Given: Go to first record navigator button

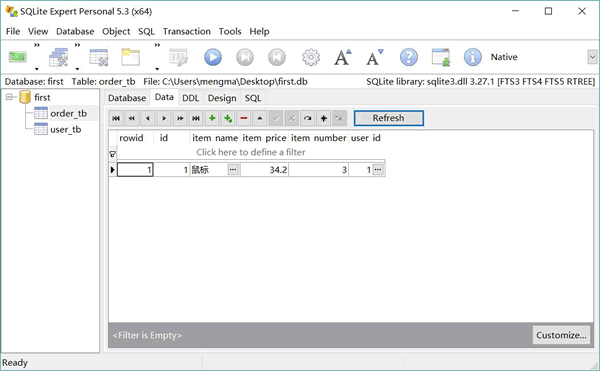Looking at the screenshot, I should tap(116, 118).
